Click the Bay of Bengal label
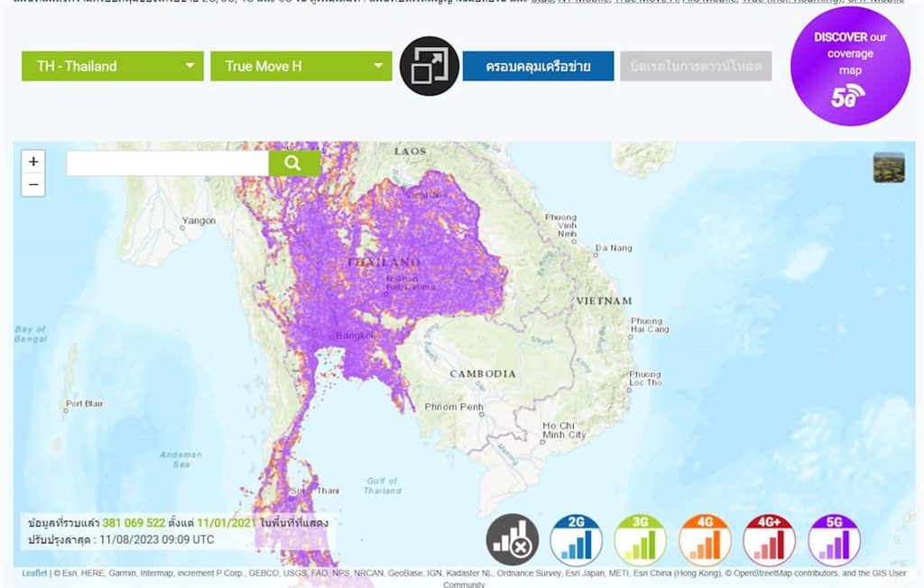 (x=31, y=334)
